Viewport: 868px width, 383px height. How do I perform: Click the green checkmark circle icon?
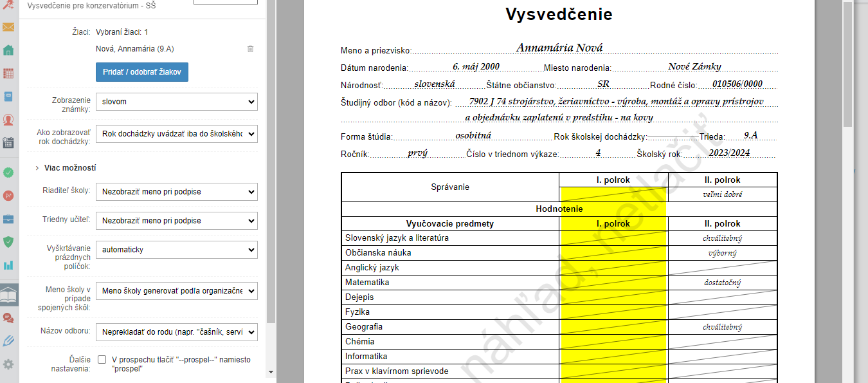click(x=8, y=173)
